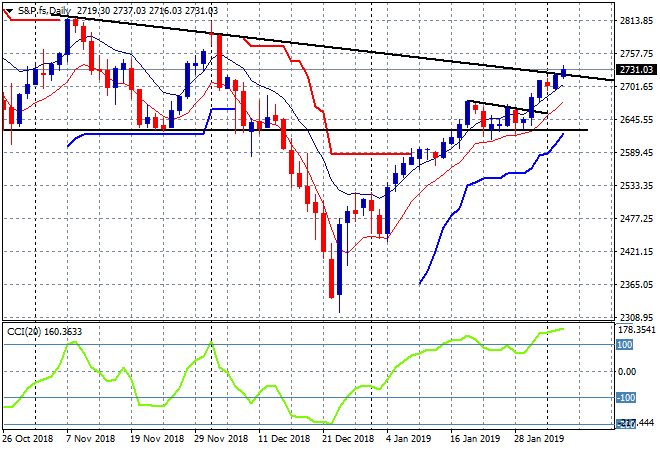Click the 178.3541 CCI scale value
This screenshot has height=450, width=660.
636,330
